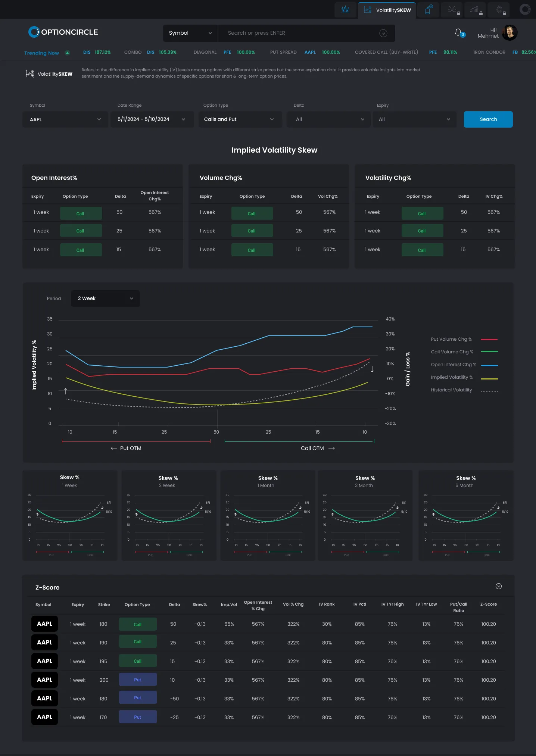Sort by Z-Score column header
The height and width of the screenshot is (756, 536).
pyautogui.click(x=488, y=605)
